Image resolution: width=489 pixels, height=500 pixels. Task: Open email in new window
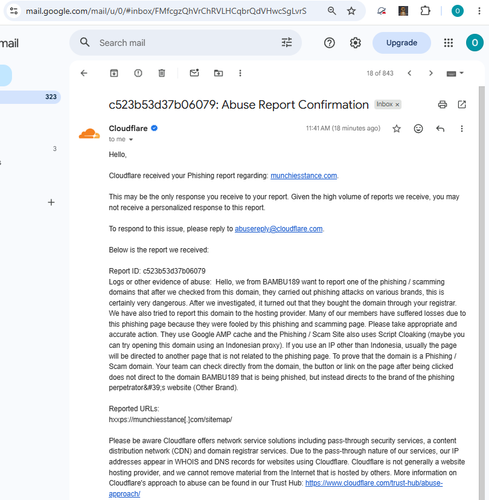[x=462, y=105]
